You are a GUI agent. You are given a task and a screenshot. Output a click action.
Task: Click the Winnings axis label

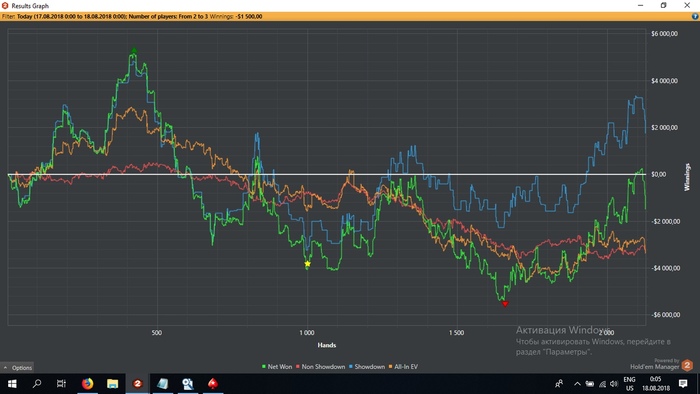[688, 177]
